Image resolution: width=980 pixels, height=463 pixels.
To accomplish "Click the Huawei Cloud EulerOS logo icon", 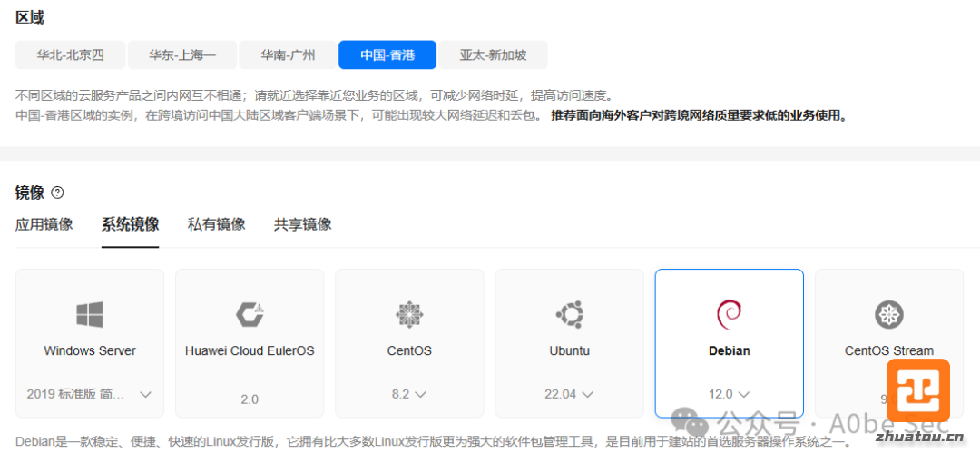I will pos(250,314).
